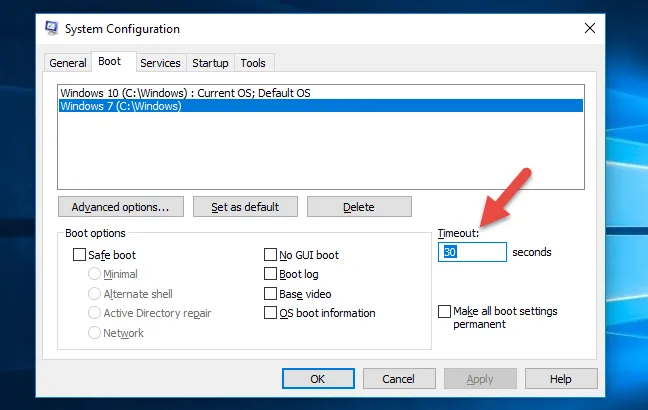Toggle OS boot information checkbox

(x=271, y=313)
